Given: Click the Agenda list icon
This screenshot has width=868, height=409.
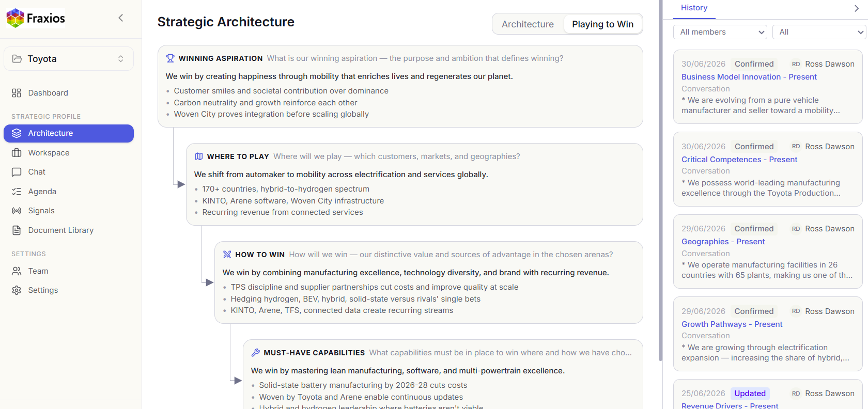Looking at the screenshot, I should coord(17,192).
